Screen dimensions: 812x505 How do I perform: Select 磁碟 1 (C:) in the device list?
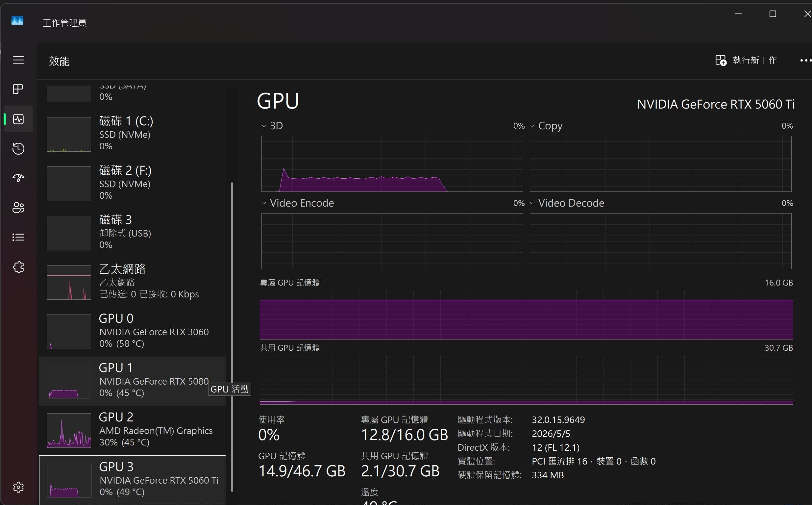click(133, 134)
